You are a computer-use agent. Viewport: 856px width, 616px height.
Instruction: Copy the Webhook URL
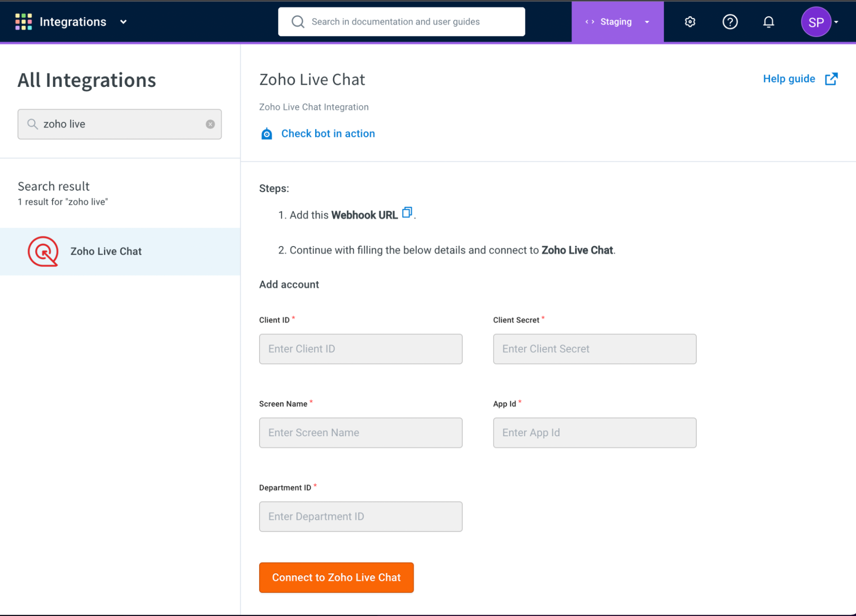pyautogui.click(x=407, y=212)
